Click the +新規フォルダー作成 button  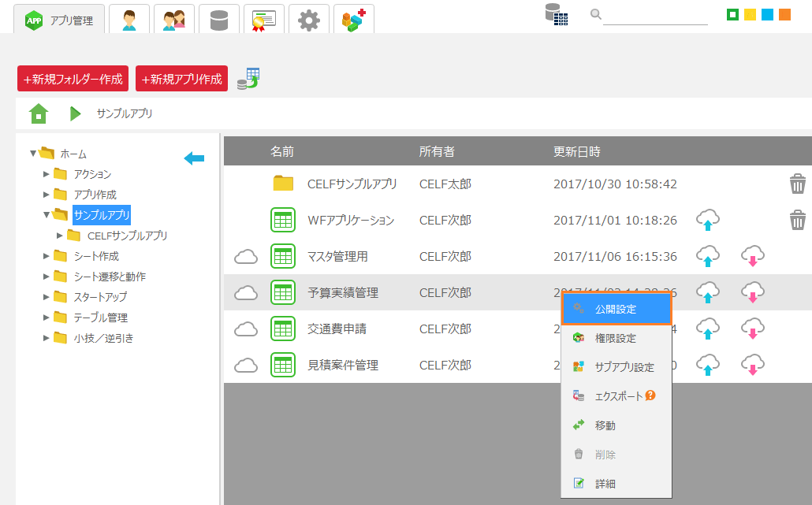pos(73,79)
